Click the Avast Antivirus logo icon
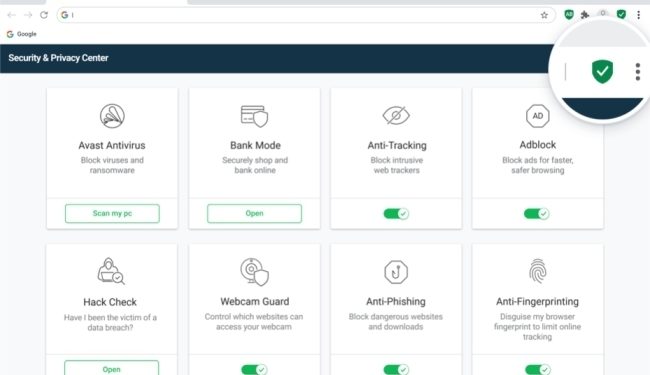Viewport: 650px width, 375px height. [x=112, y=116]
